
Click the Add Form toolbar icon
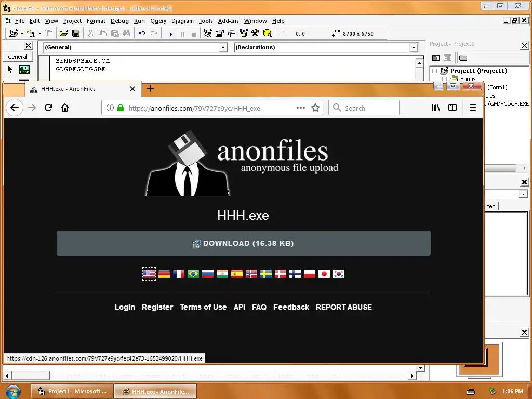pyautogui.click(x=31, y=33)
